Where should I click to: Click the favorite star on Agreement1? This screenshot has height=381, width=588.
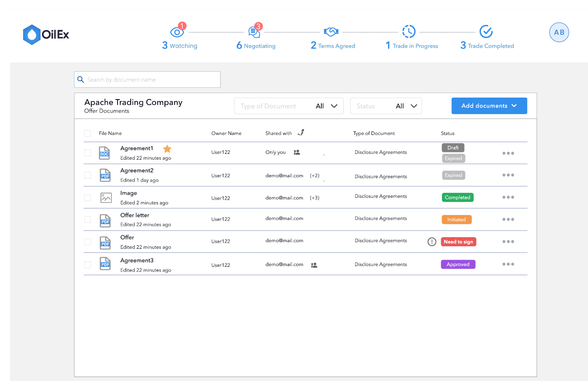click(167, 149)
